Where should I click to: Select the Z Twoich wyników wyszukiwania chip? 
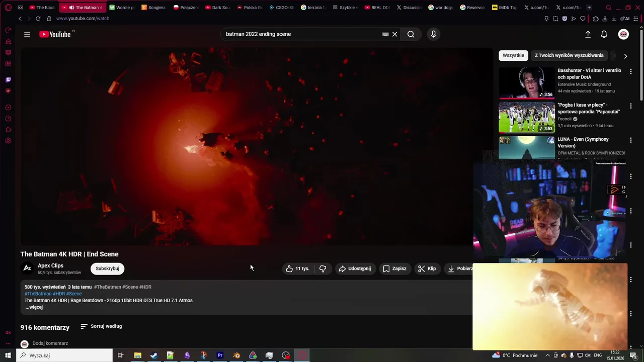click(569, 55)
